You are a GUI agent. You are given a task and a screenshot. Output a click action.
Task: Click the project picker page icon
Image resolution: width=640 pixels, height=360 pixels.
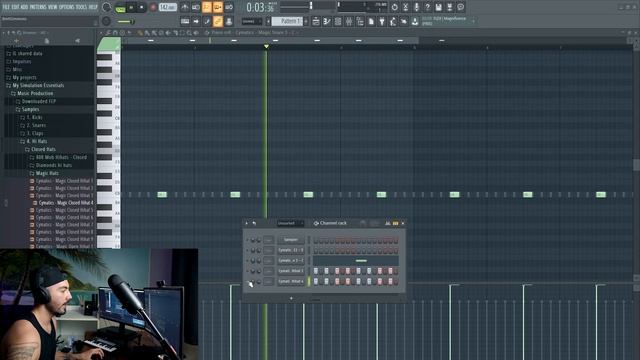tap(371, 21)
